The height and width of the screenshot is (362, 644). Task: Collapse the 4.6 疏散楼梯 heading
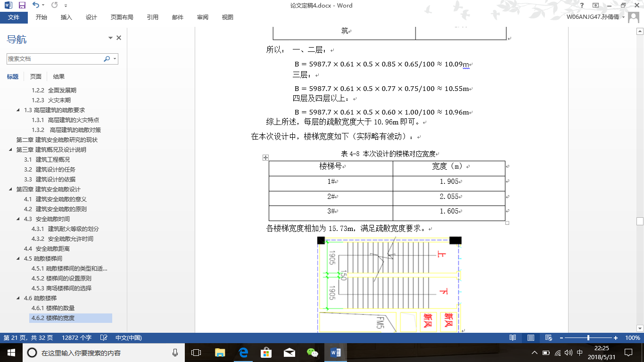pos(18,298)
